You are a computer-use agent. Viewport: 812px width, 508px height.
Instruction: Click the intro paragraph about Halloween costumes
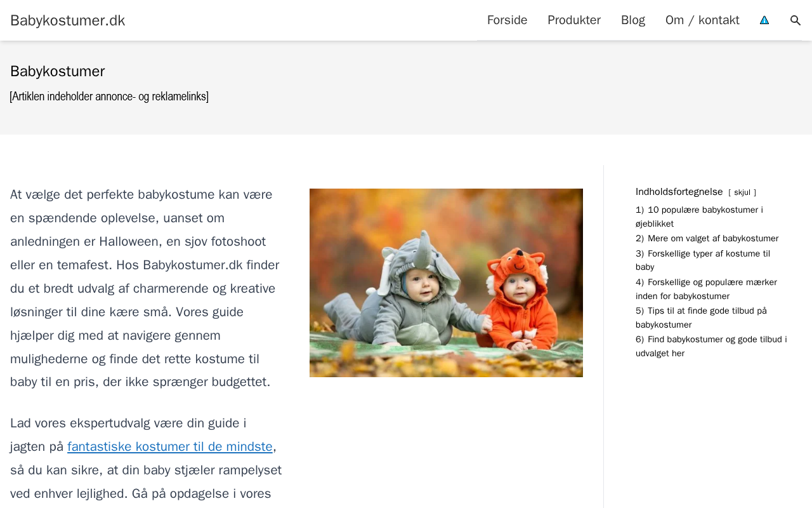click(146, 288)
